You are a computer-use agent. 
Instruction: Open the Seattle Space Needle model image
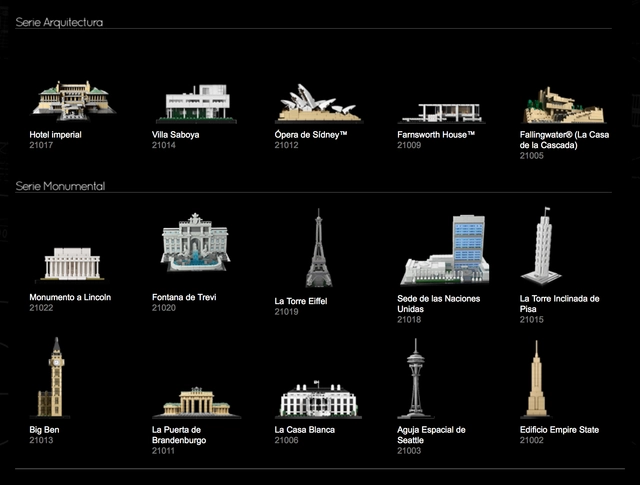[x=416, y=378]
